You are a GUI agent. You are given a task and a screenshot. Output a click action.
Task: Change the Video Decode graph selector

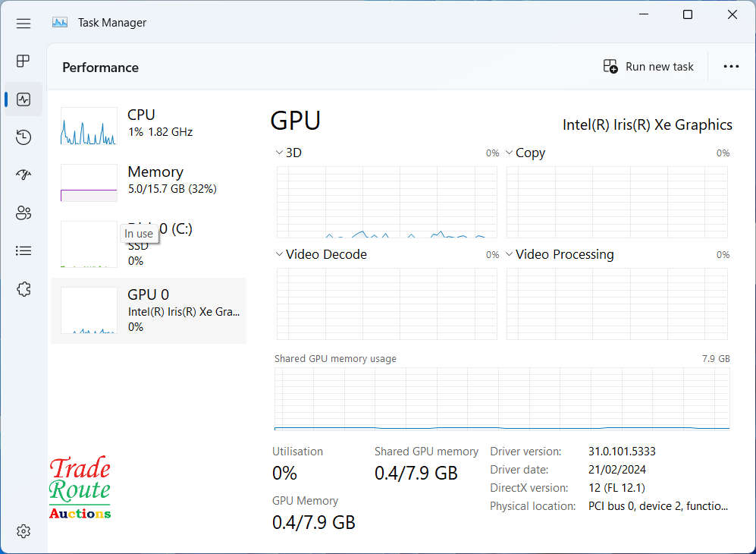pos(280,255)
